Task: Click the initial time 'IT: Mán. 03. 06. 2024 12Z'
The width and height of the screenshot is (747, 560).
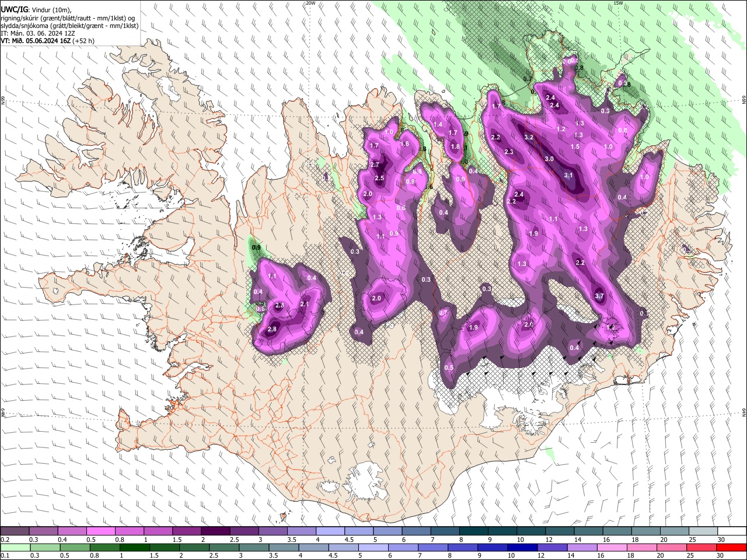Action: tap(38, 33)
